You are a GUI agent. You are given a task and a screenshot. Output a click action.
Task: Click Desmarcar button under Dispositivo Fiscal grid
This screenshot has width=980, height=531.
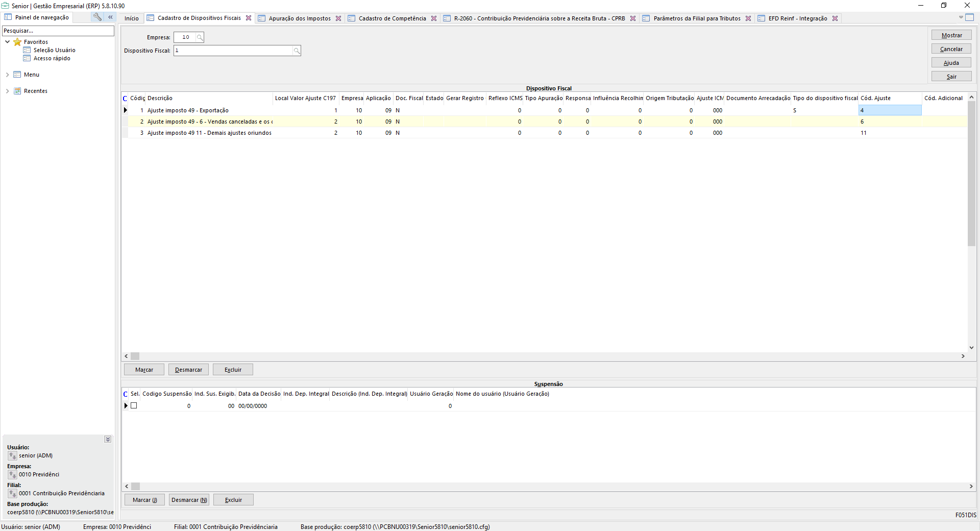pyautogui.click(x=188, y=370)
